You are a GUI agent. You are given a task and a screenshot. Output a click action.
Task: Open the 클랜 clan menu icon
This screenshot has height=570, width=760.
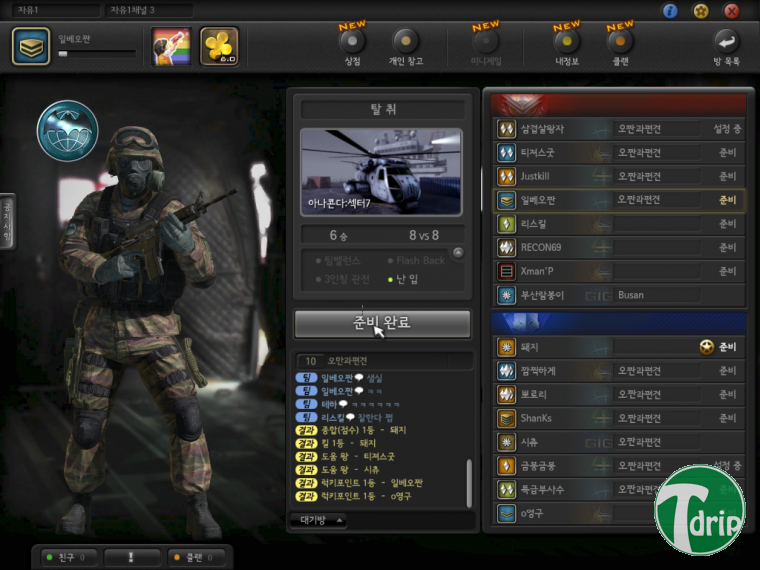(x=619, y=42)
